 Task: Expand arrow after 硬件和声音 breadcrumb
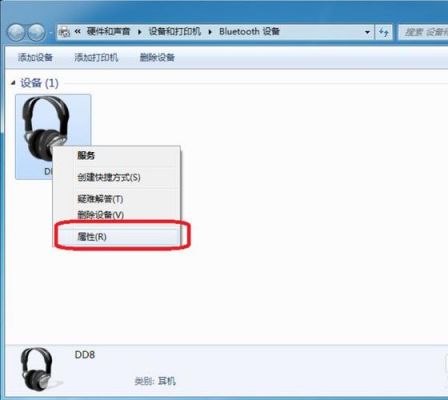pos(140,32)
